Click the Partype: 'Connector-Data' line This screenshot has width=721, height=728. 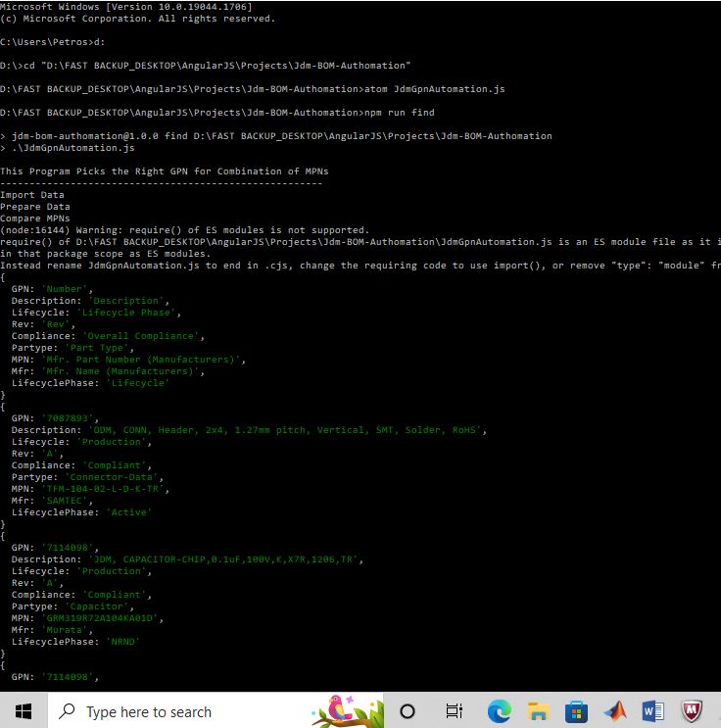[87, 477]
